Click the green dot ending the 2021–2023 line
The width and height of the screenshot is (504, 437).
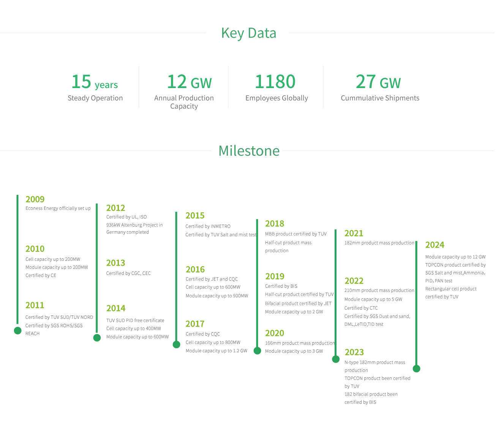(336, 359)
